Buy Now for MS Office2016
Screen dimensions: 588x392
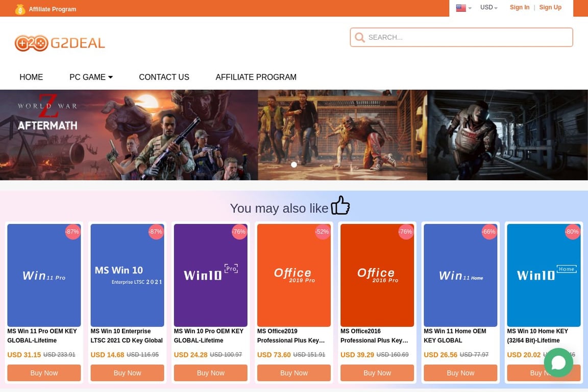(x=377, y=373)
